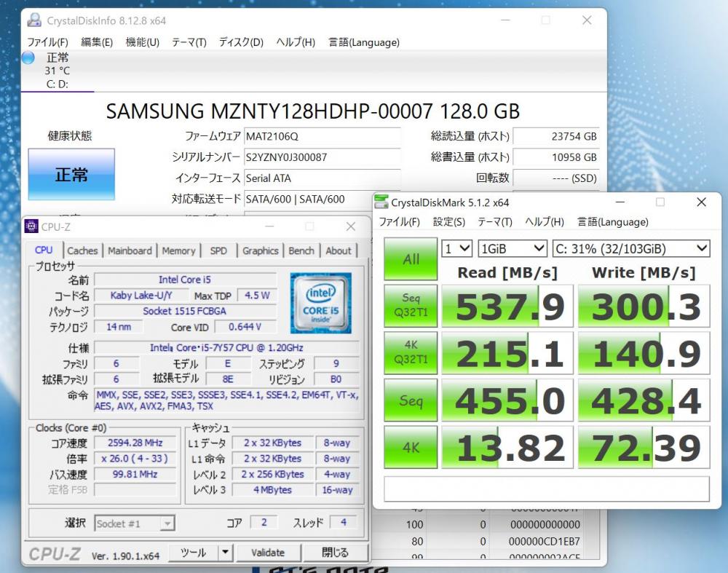Click the Seq Q32T1 read result 537.9
The image size is (728, 573).
pyautogui.click(x=507, y=306)
